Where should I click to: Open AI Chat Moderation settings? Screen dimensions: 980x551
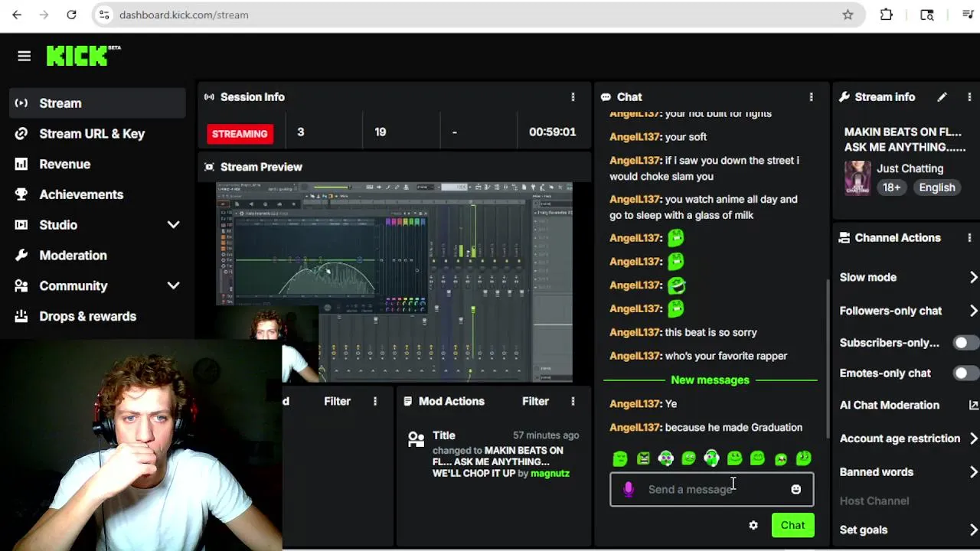[x=890, y=405]
